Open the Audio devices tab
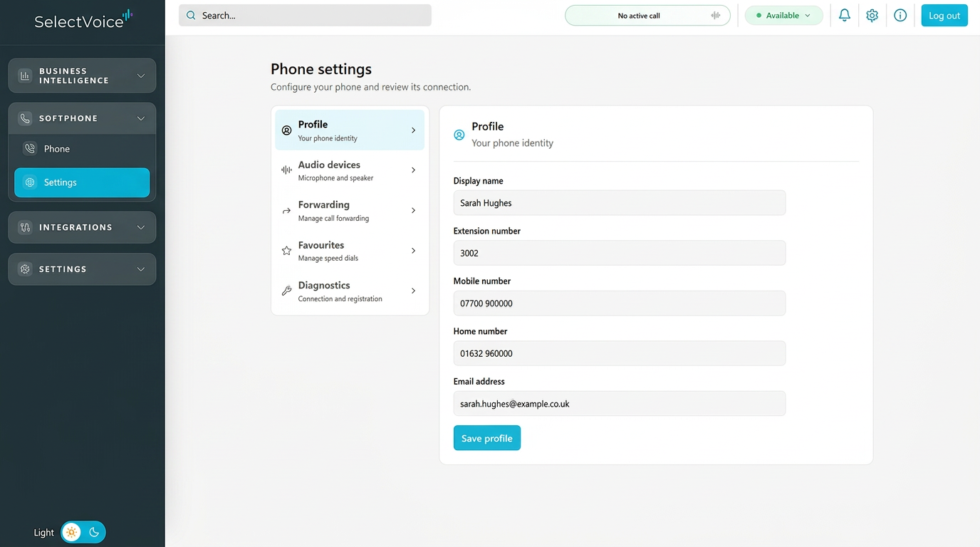Image resolution: width=980 pixels, height=547 pixels. point(350,170)
